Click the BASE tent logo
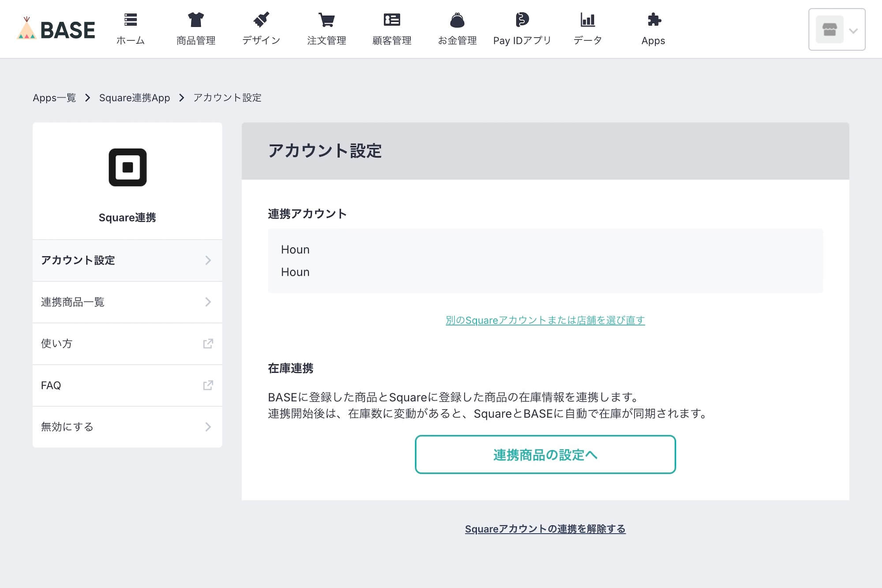The height and width of the screenshot is (588, 882). (x=56, y=29)
